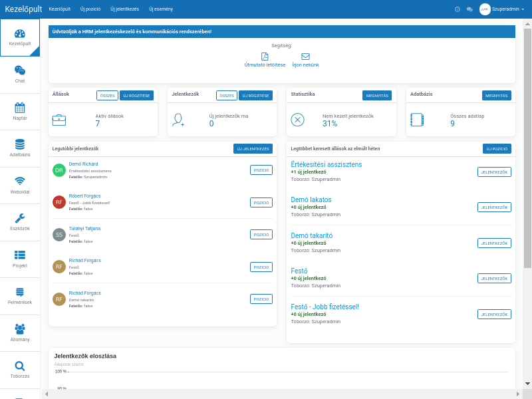This screenshot has width=532, height=399.
Task: Click the scroll up arrow of vertical scrollbar
Action: [527, 24]
